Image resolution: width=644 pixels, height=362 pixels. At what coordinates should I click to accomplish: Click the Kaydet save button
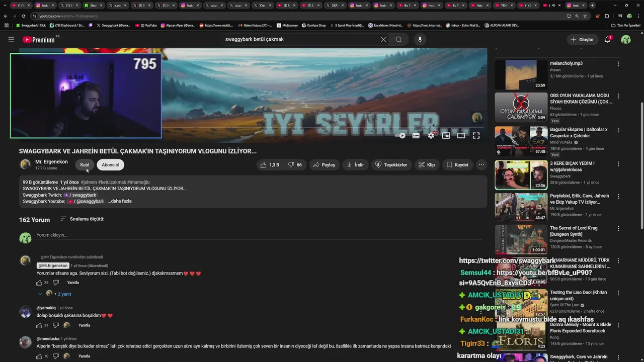click(x=457, y=165)
